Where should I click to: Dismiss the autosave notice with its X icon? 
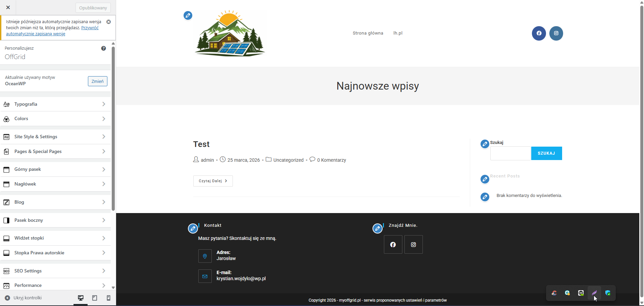point(108,22)
